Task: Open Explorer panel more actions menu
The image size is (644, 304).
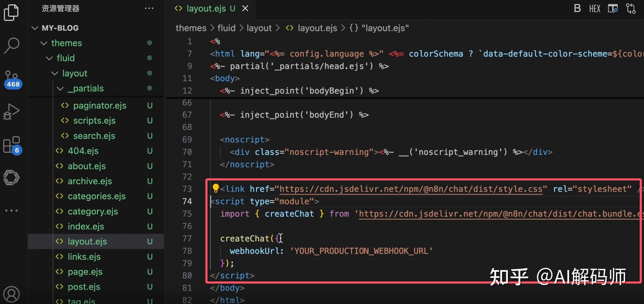Action: [x=149, y=8]
